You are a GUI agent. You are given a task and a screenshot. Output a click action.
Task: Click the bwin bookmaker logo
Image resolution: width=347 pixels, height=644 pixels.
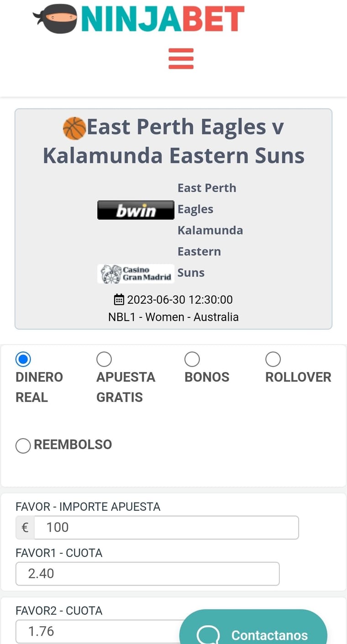(136, 210)
